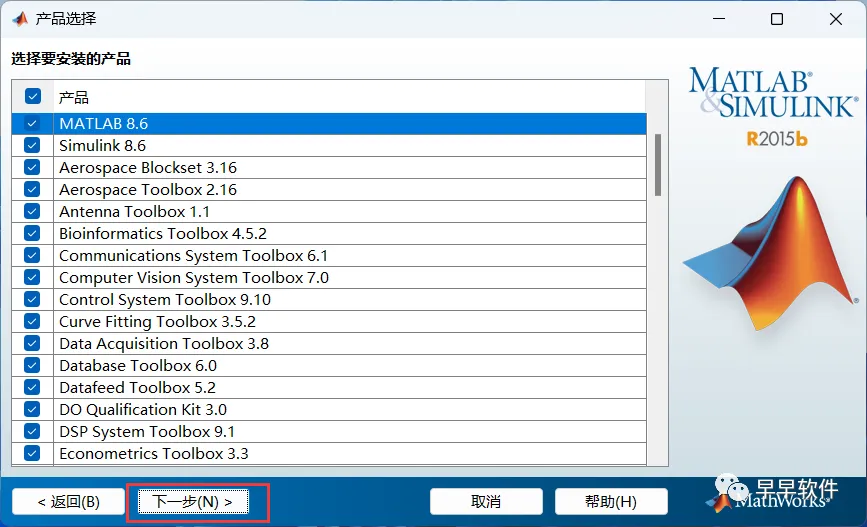
Task: Select the Simulink 8.6 row text
Action: click(102, 145)
